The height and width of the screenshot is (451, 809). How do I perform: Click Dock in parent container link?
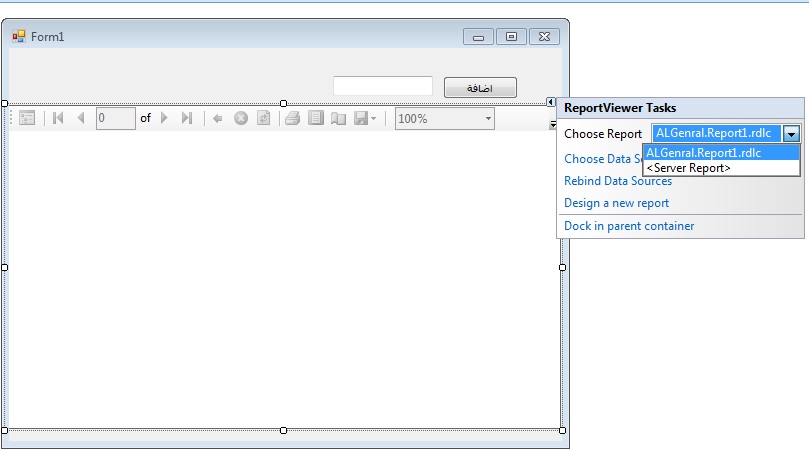[629, 226]
